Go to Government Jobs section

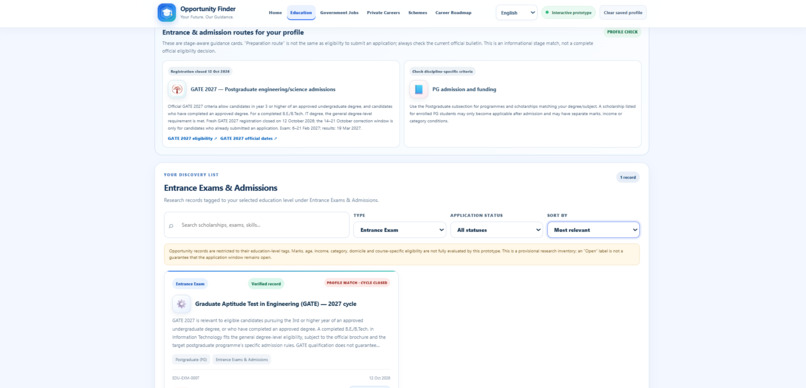(x=339, y=12)
